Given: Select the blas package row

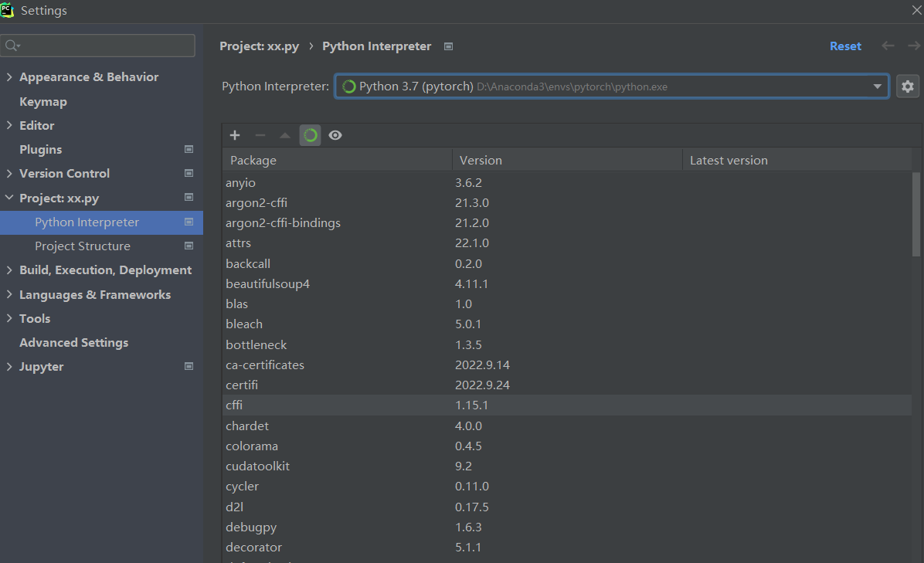Looking at the screenshot, I should coord(567,304).
